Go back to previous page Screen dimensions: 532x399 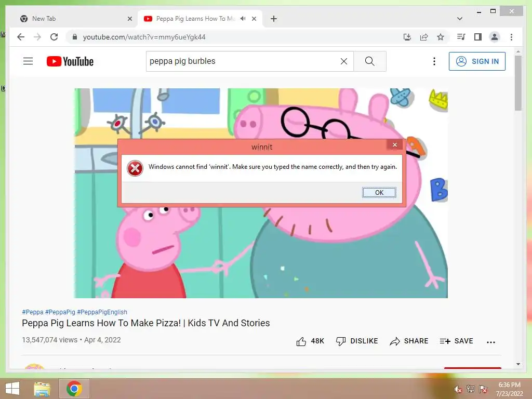pos(21,37)
